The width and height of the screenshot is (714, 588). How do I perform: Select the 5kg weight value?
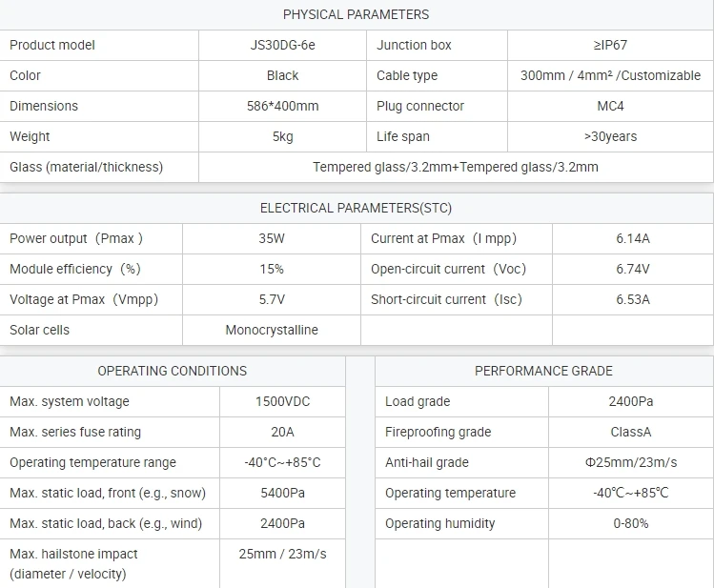(282, 136)
